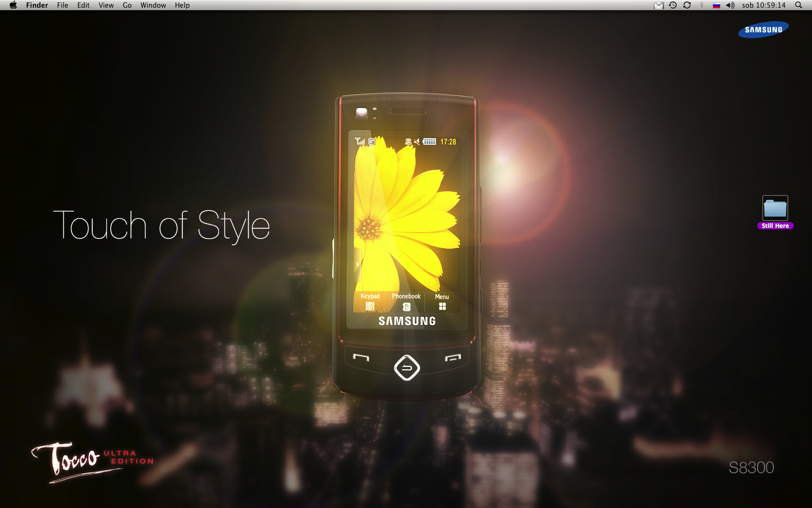Open the Bluetooth status menu

click(x=702, y=5)
